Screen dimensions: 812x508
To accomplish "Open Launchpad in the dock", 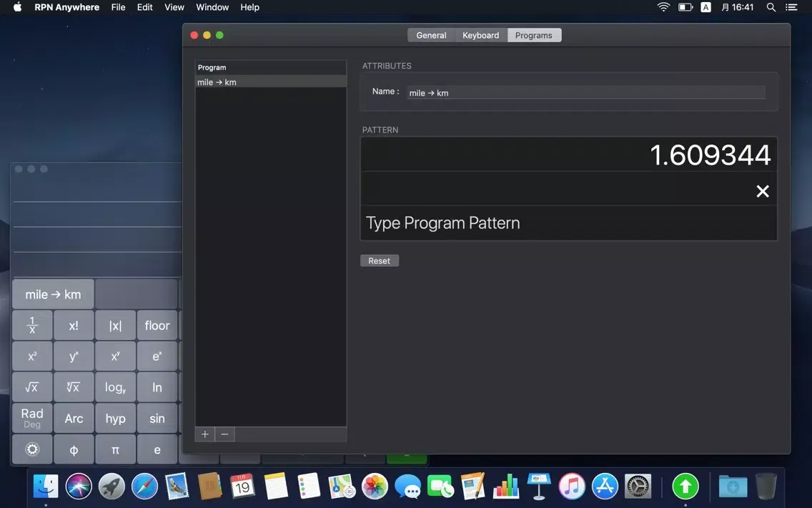I will [112, 487].
